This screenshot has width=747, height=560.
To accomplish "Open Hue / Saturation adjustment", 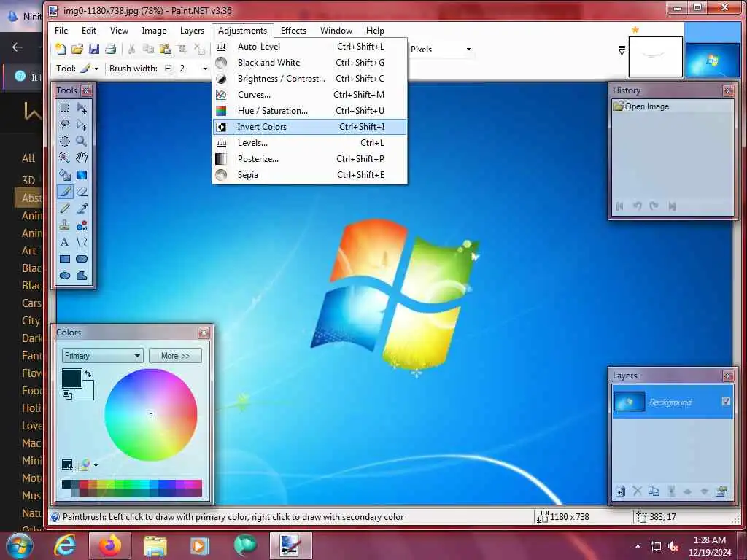I will pyautogui.click(x=309, y=111).
